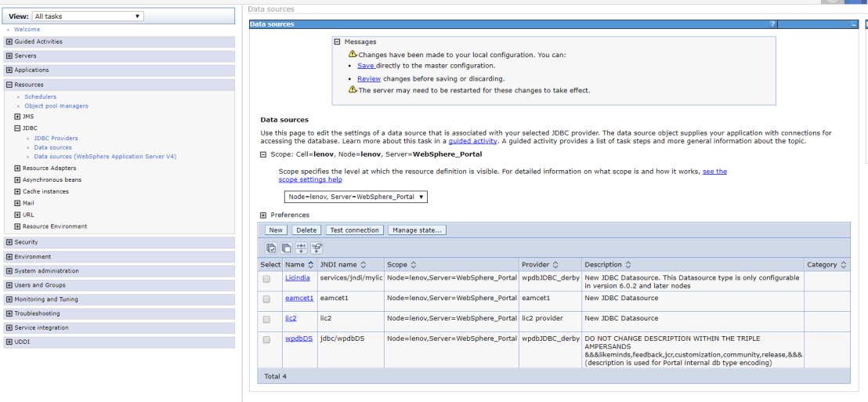Viewport: 868px width, 402px height.
Task: Click the Select All items icon
Action: pos(271,248)
